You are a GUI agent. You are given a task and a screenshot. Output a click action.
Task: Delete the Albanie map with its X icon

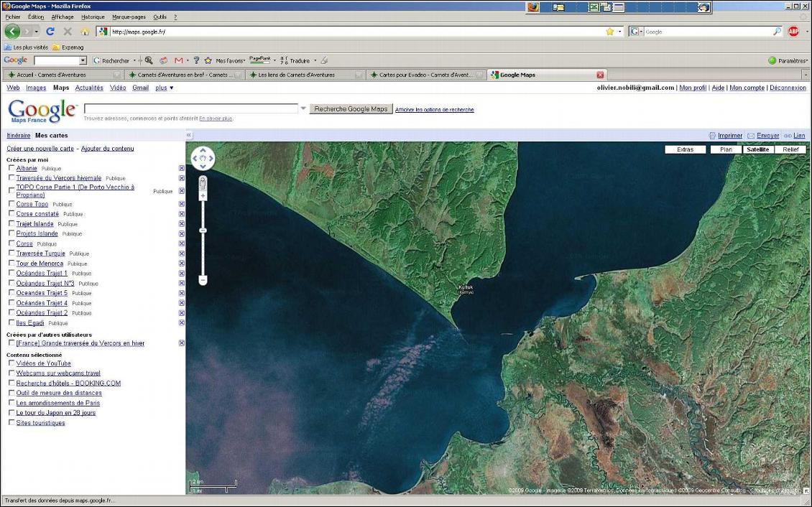point(182,168)
